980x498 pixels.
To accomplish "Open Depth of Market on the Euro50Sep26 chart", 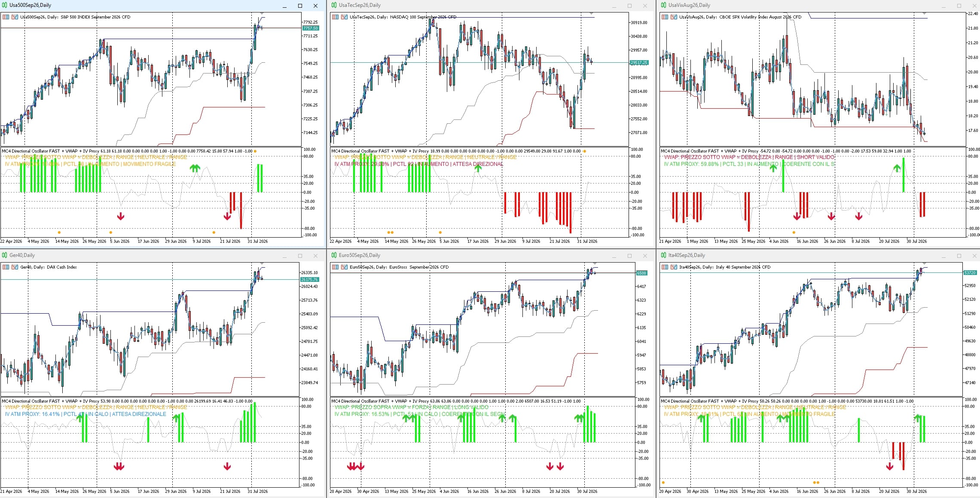I will [335, 267].
